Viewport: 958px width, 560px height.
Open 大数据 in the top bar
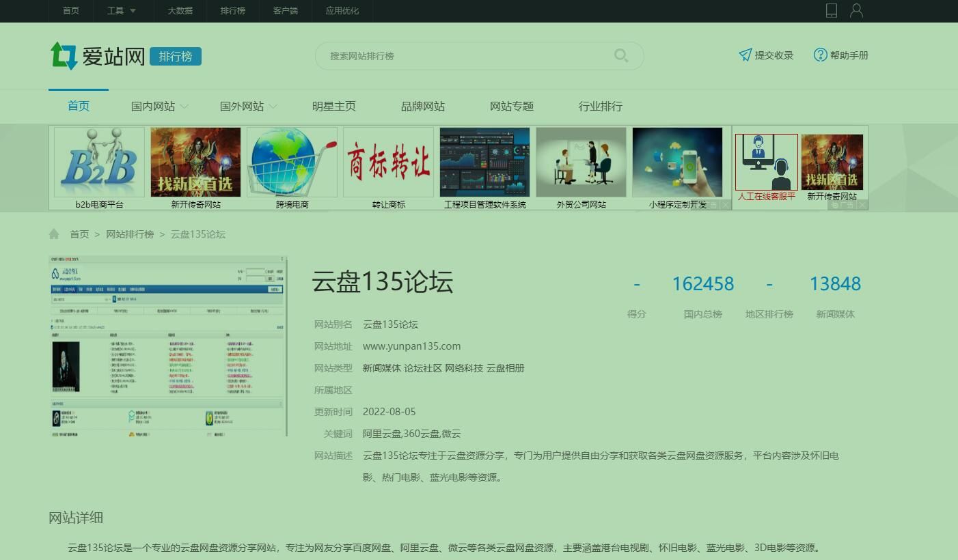pos(180,11)
